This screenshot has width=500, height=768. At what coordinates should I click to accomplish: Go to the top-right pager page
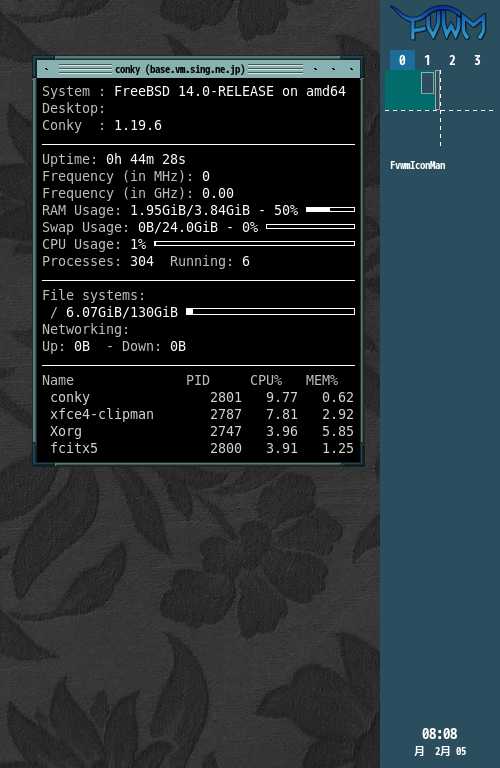(468, 91)
